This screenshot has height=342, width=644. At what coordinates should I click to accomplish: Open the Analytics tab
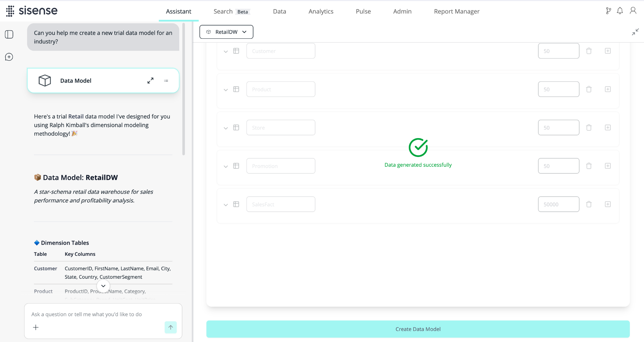pos(321,11)
